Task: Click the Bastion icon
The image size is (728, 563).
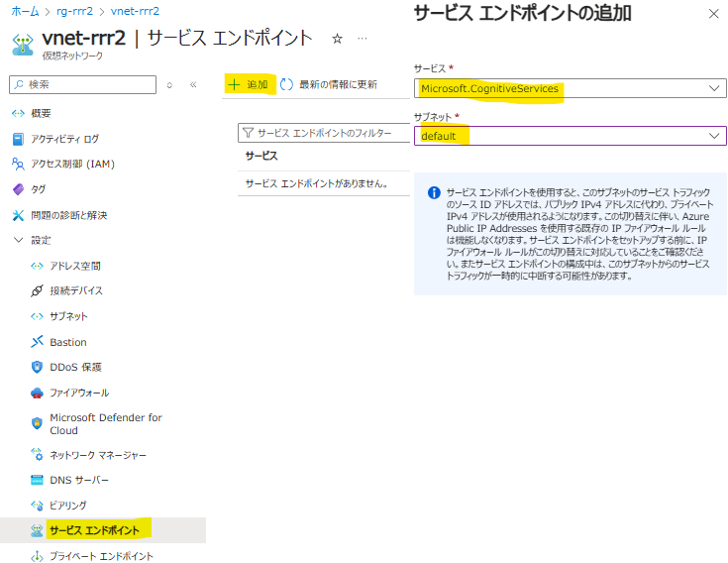Action: coord(37,342)
